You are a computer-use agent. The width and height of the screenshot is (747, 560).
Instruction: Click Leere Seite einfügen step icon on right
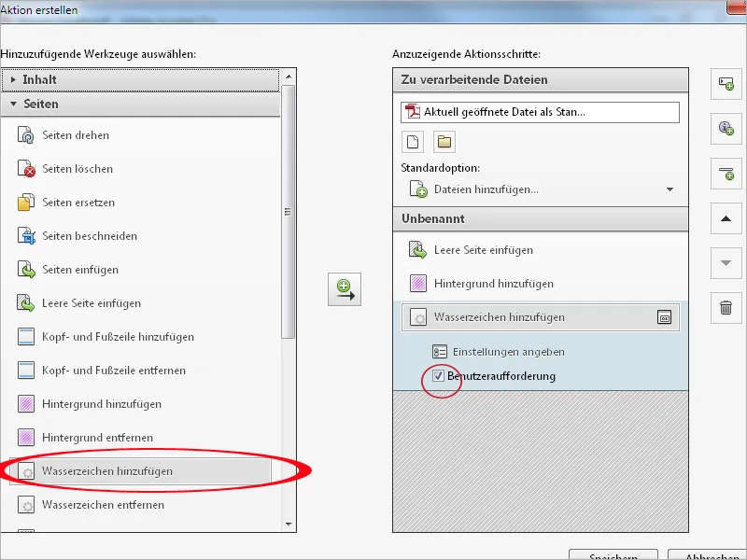[x=417, y=250]
